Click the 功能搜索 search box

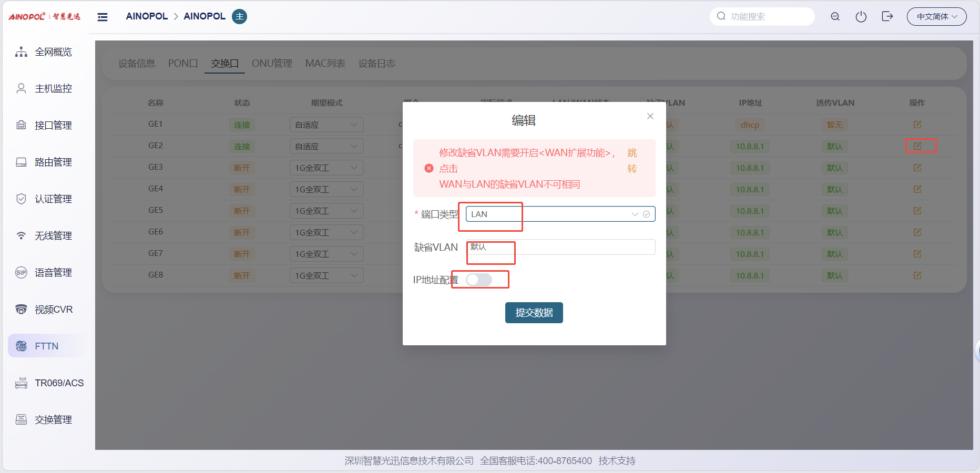pos(768,17)
